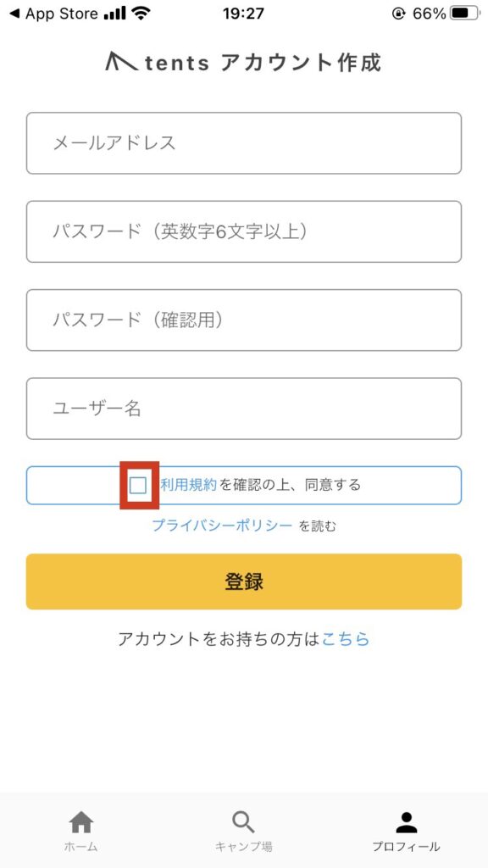The width and height of the screenshot is (488, 868).
Task: Focus the メールアドレス input field
Action: click(244, 143)
